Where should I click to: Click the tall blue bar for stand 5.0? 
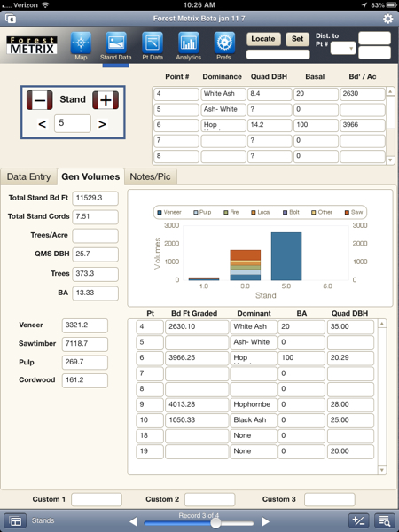286,256
